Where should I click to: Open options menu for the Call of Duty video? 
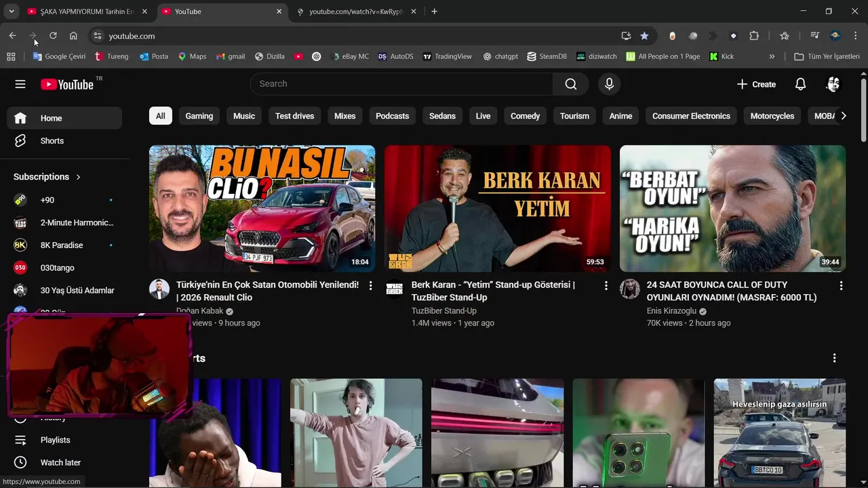[841, 286]
